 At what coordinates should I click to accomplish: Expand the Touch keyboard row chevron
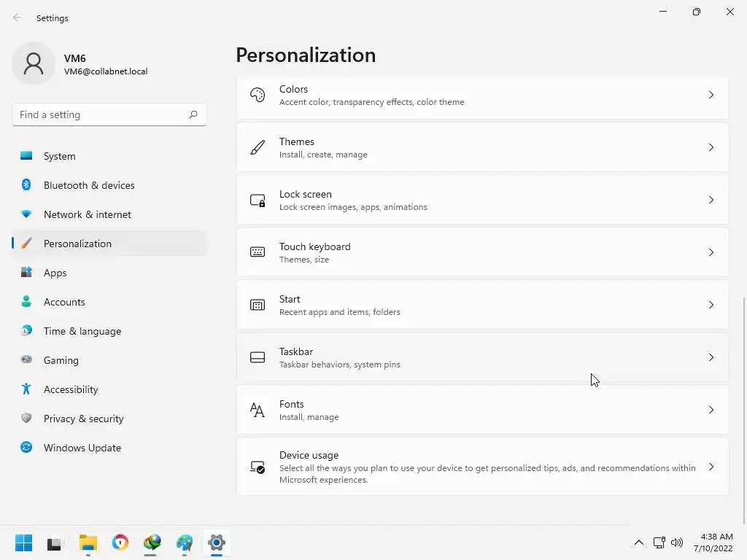[x=711, y=252]
